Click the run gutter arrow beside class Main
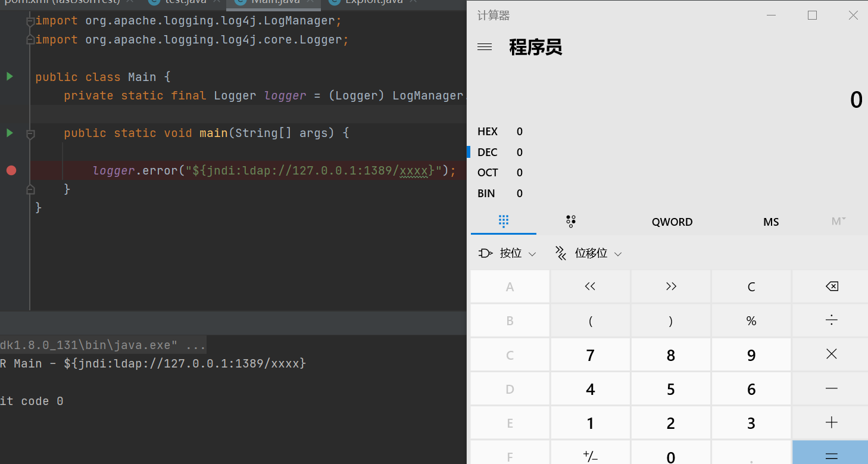The image size is (868, 464). pos(10,76)
